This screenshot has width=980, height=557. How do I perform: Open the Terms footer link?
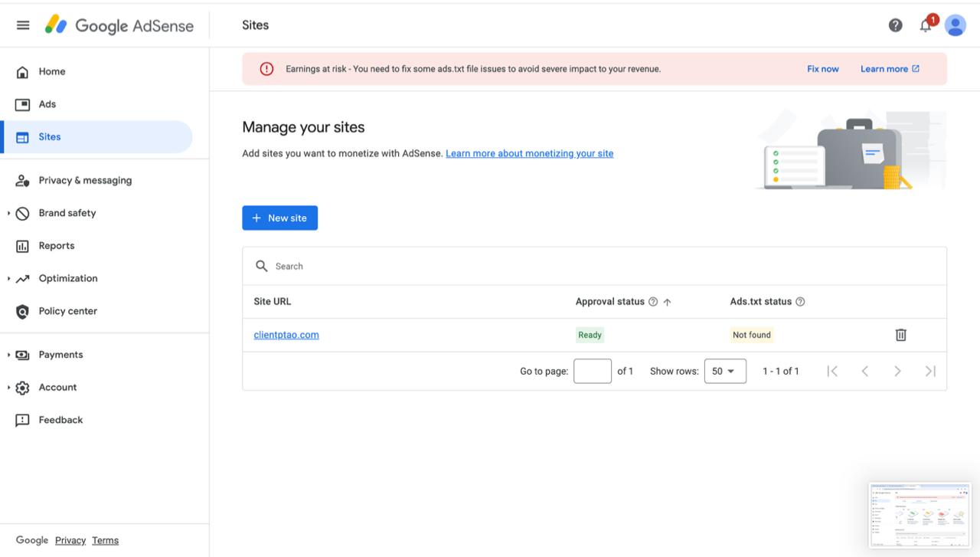pyautogui.click(x=106, y=540)
